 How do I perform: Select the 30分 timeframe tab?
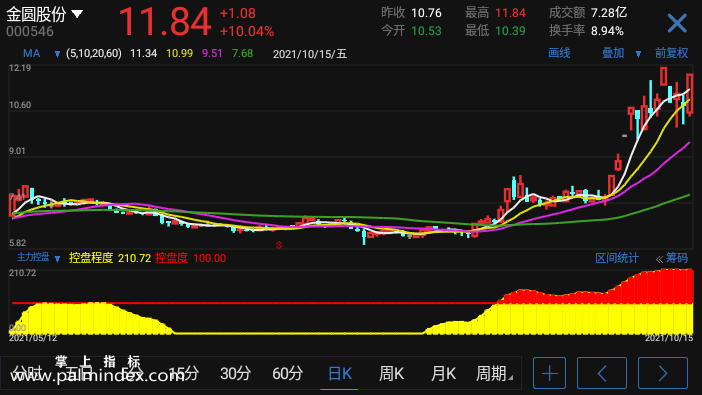[235, 373]
